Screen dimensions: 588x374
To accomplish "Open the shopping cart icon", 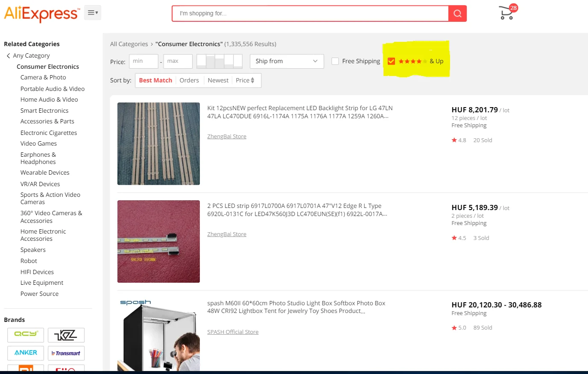I will tap(506, 13).
